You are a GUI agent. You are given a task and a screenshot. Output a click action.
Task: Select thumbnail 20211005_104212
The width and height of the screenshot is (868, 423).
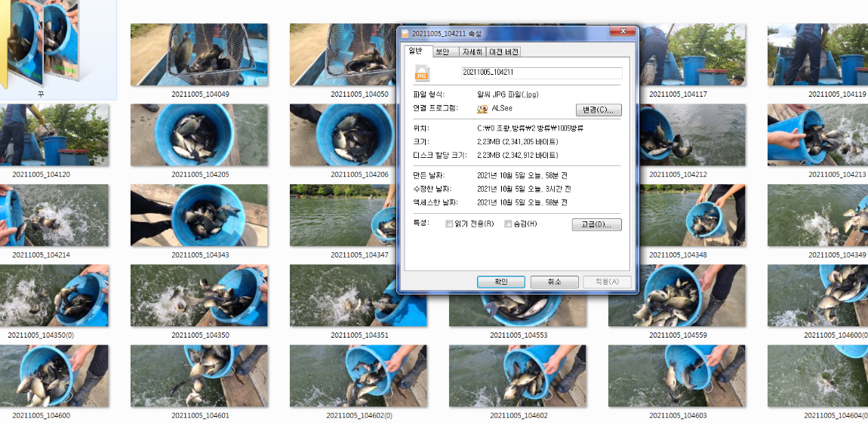(x=692, y=135)
